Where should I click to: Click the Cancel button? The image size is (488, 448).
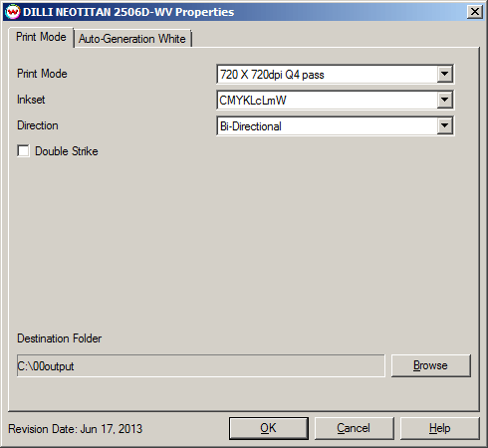tap(354, 428)
